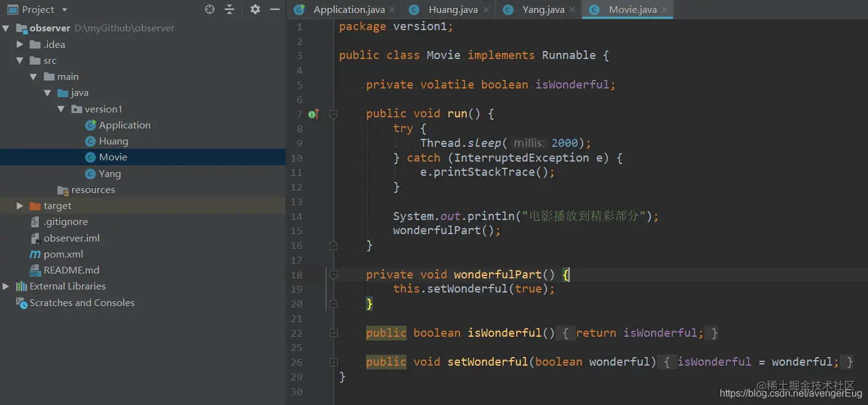Click the version1 package icon
868x405 pixels.
pyautogui.click(x=76, y=109)
